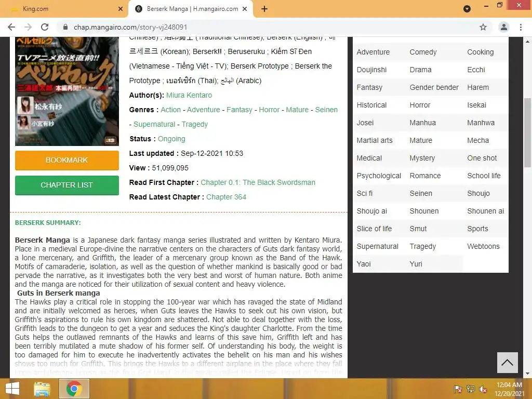Select Isekai in the genre sidebar
The height and width of the screenshot is (399, 532).
(477, 105)
